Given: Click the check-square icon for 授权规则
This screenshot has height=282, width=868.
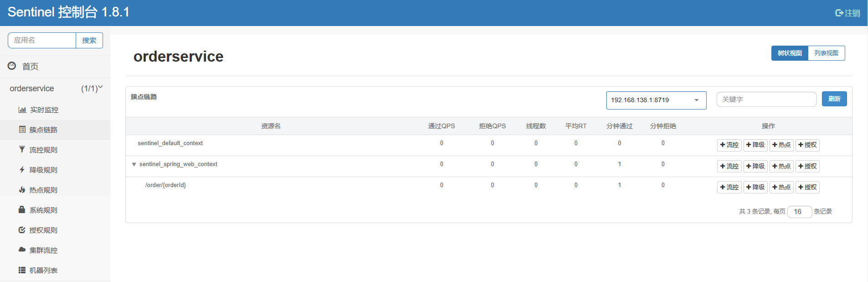Looking at the screenshot, I should coord(22,230).
